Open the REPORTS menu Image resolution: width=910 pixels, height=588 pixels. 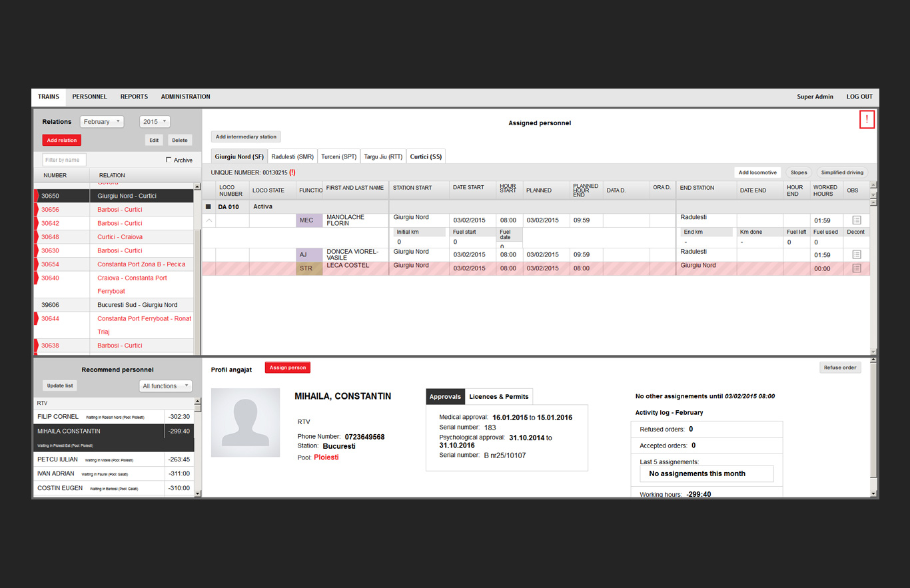coord(134,97)
